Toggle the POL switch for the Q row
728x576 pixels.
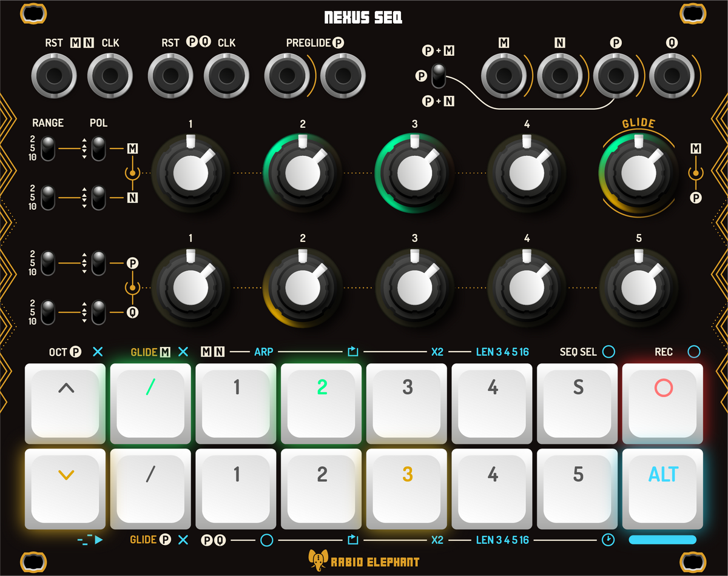pos(98,311)
